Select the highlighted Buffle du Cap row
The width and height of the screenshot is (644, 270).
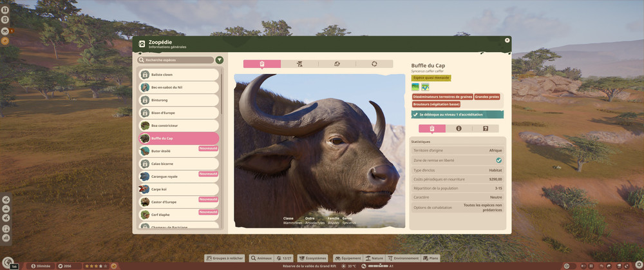(178, 139)
